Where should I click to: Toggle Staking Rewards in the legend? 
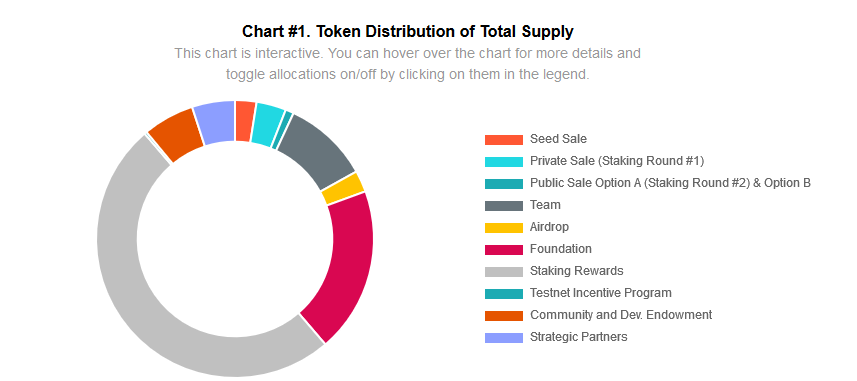click(554, 271)
